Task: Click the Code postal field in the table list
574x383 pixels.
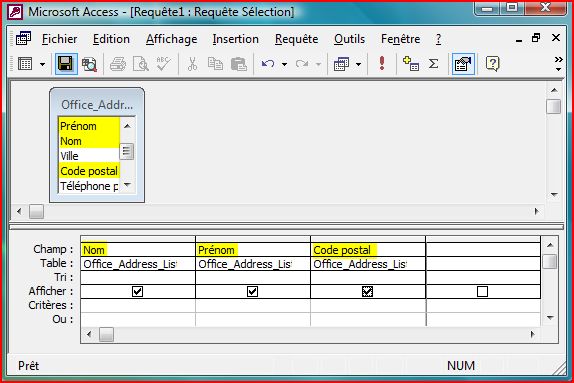Action: tap(89, 171)
